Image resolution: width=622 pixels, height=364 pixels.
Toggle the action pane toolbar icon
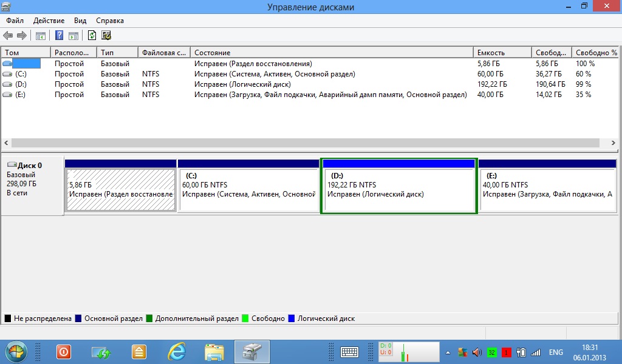point(73,36)
